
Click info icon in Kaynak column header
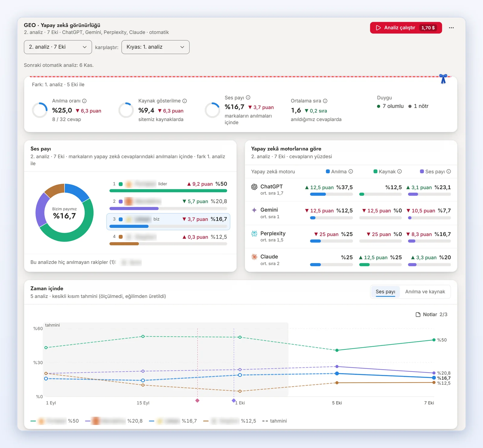pyautogui.click(x=399, y=171)
